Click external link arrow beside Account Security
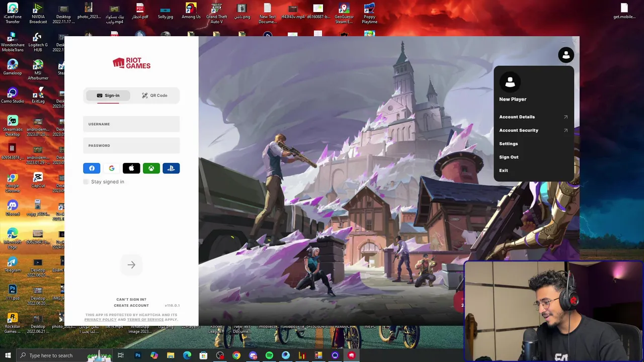Image resolution: width=644 pixels, height=362 pixels. 566,130
